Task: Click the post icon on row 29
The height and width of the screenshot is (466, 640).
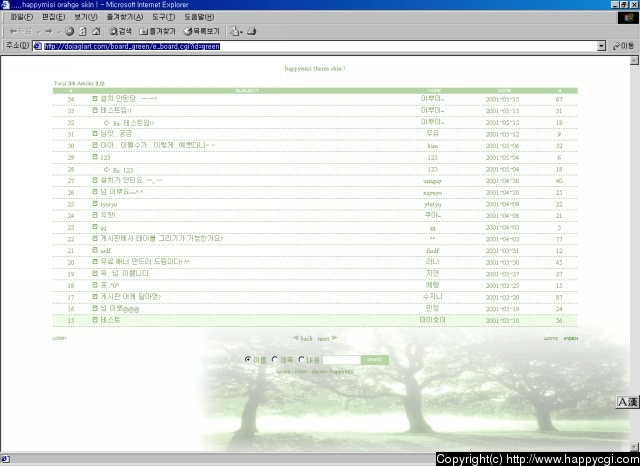Action: [x=95, y=157]
